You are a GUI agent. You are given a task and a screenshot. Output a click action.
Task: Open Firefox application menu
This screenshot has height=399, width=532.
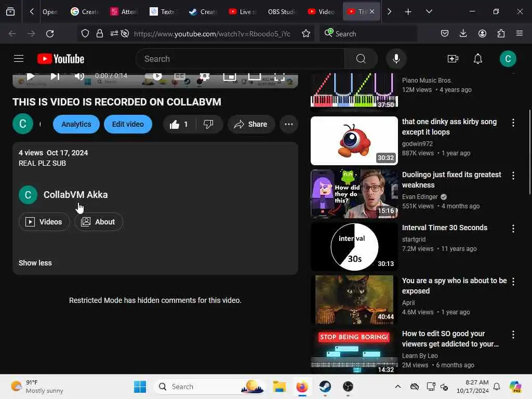click(x=520, y=33)
